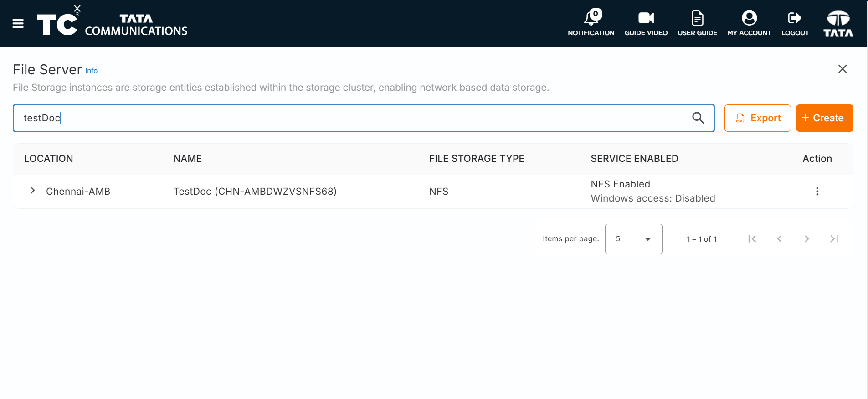Click the 1 – 1 of 1 range label
Image resolution: width=868 pixels, height=399 pixels.
[x=702, y=239]
